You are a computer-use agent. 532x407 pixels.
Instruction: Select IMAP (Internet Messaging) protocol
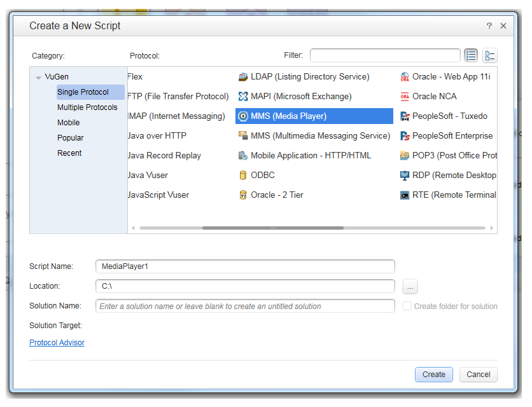pyautogui.click(x=176, y=116)
